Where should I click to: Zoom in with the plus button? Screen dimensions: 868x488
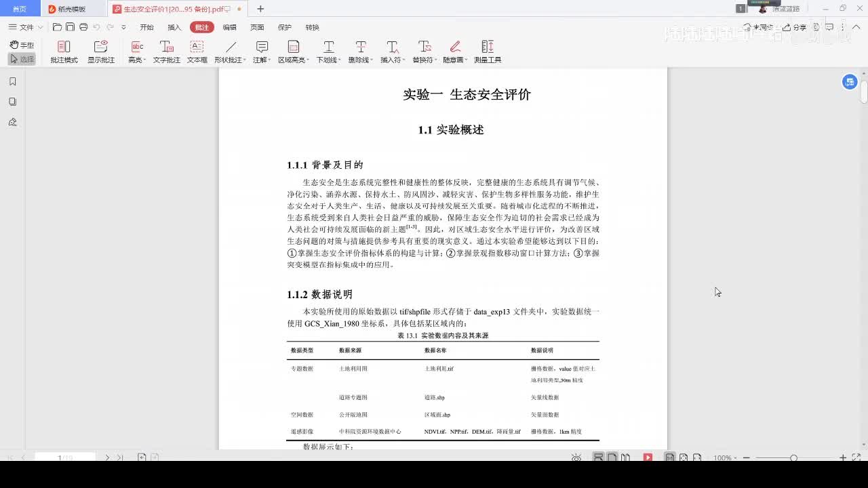click(843, 458)
